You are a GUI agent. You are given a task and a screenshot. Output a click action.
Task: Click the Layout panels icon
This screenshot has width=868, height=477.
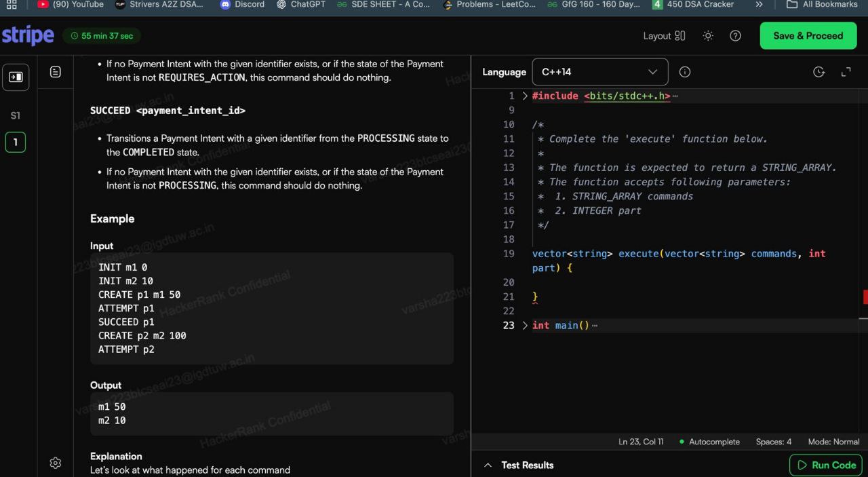[680, 36]
